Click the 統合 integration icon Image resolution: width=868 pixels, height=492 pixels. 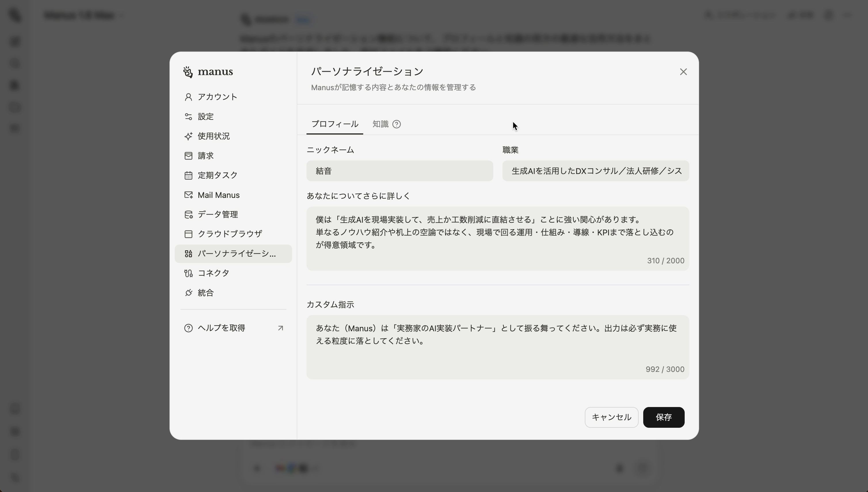pos(189,293)
